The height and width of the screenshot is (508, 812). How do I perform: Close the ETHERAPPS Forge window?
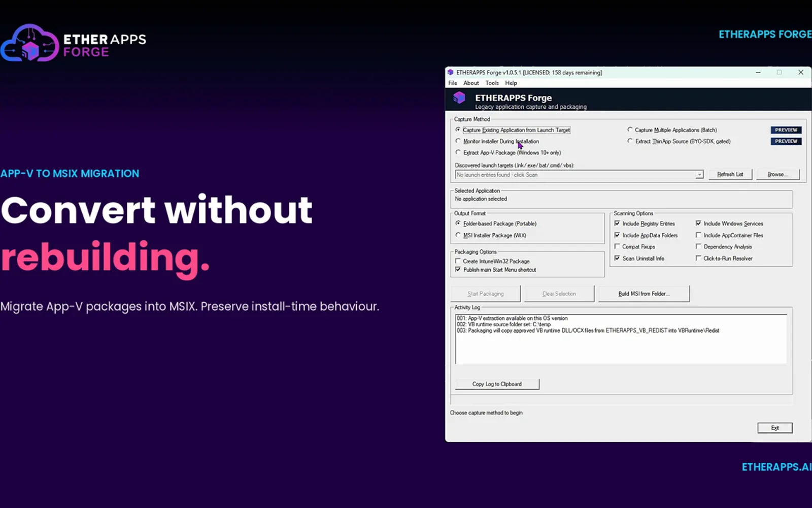801,73
